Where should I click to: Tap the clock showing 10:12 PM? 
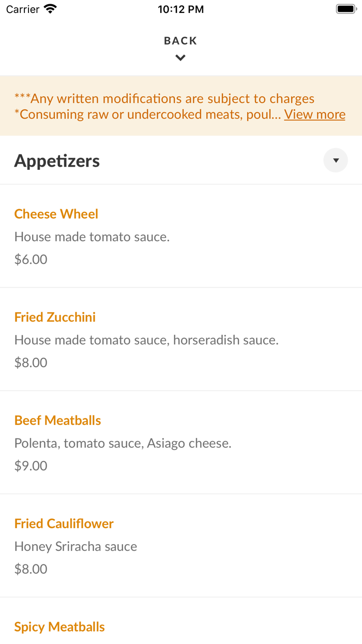[180, 9]
